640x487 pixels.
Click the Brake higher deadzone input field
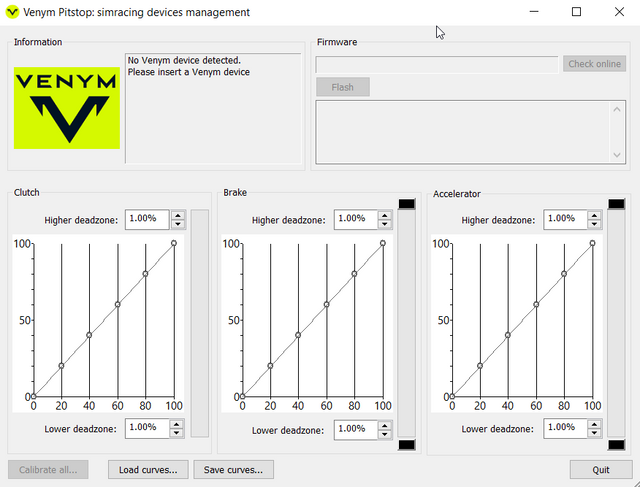pyautogui.click(x=356, y=220)
